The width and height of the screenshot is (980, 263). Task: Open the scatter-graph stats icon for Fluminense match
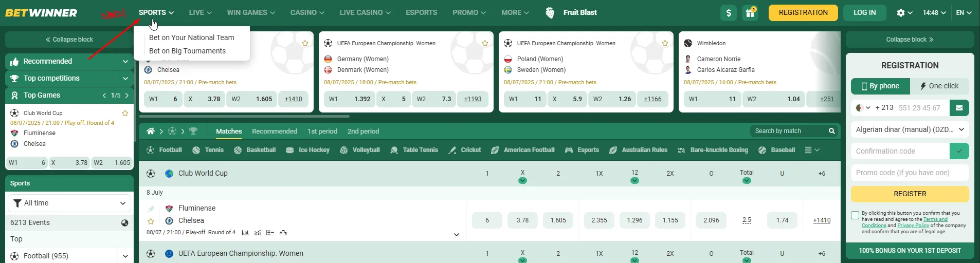click(258, 233)
